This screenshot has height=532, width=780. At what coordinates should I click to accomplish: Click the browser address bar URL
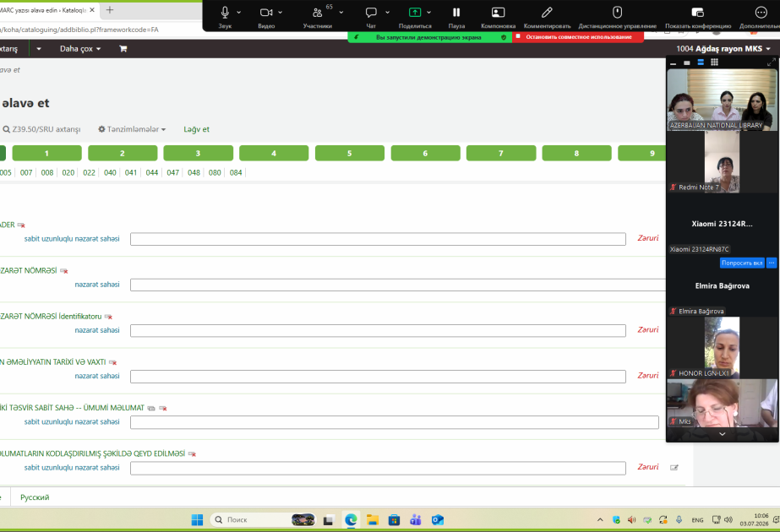pos(79,30)
